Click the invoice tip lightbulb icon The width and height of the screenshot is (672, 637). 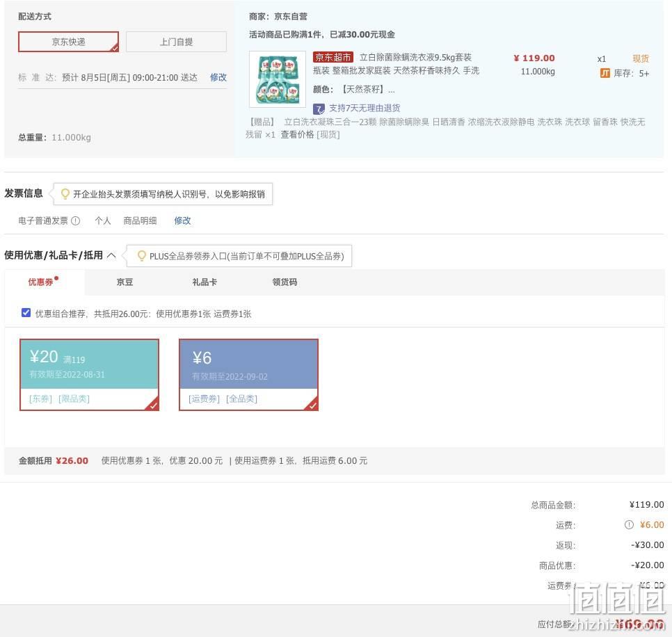[65, 194]
